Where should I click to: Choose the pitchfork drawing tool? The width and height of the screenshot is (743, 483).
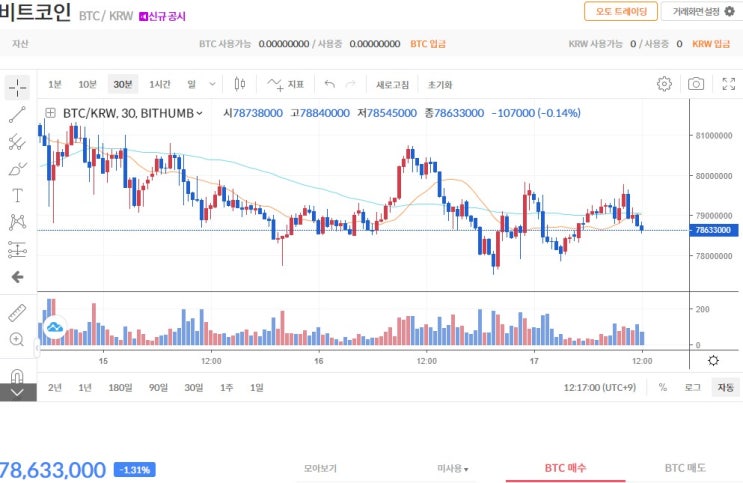click(x=18, y=142)
